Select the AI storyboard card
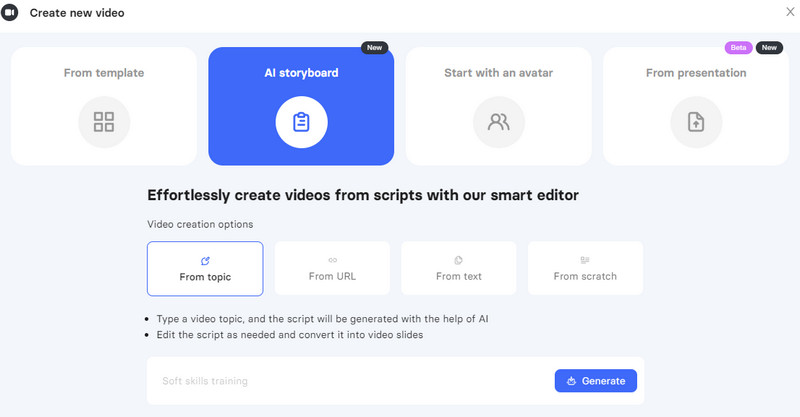800x417 pixels. (301, 106)
